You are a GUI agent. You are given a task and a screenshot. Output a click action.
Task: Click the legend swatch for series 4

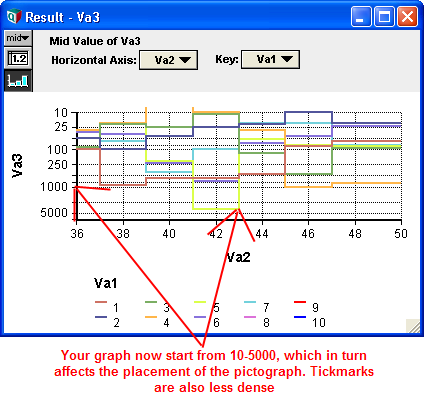click(151, 317)
